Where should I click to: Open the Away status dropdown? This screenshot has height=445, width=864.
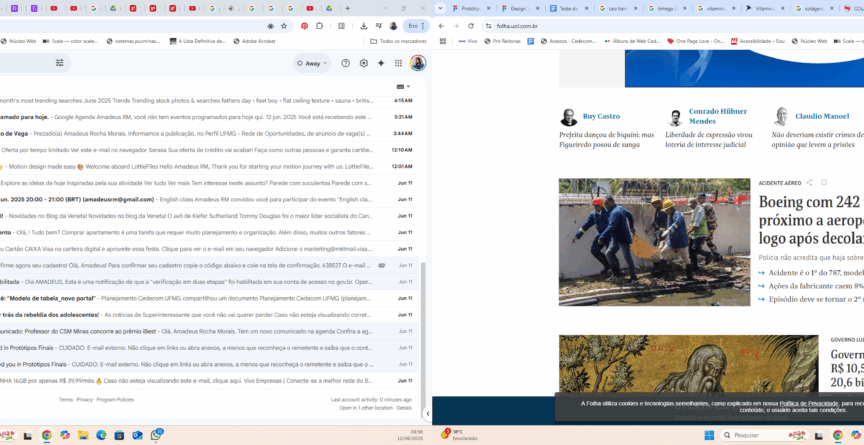pos(312,63)
